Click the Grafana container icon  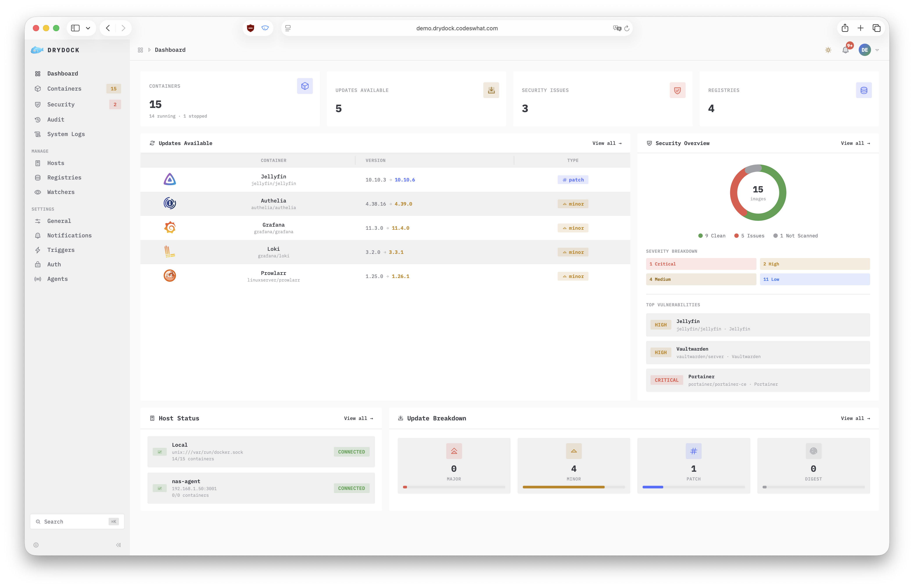[x=170, y=228]
